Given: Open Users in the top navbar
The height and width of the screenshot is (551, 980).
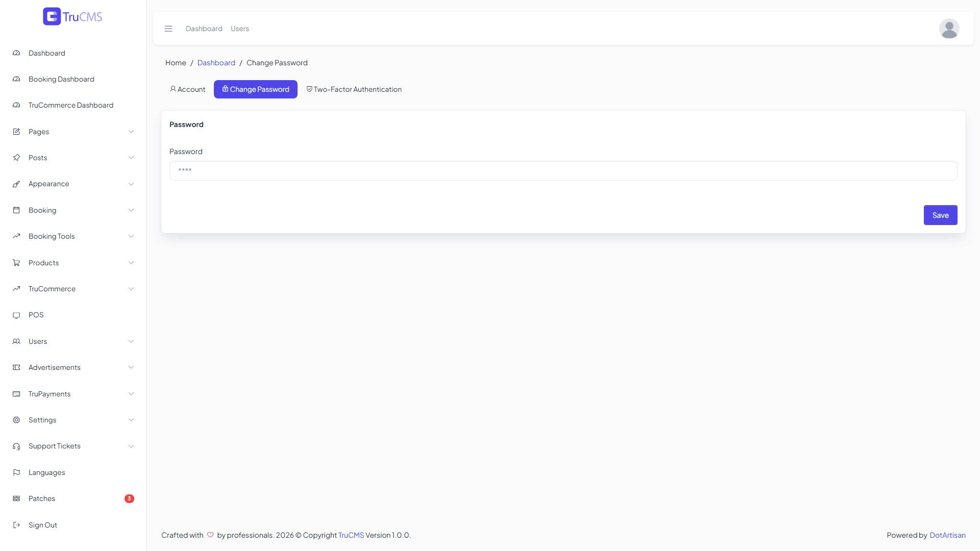Looking at the screenshot, I should pyautogui.click(x=240, y=29).
